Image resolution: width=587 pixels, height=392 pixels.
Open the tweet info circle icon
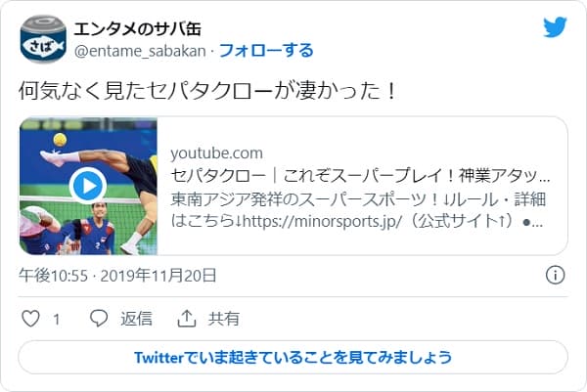pyautogui.click(x=554, y=275)
